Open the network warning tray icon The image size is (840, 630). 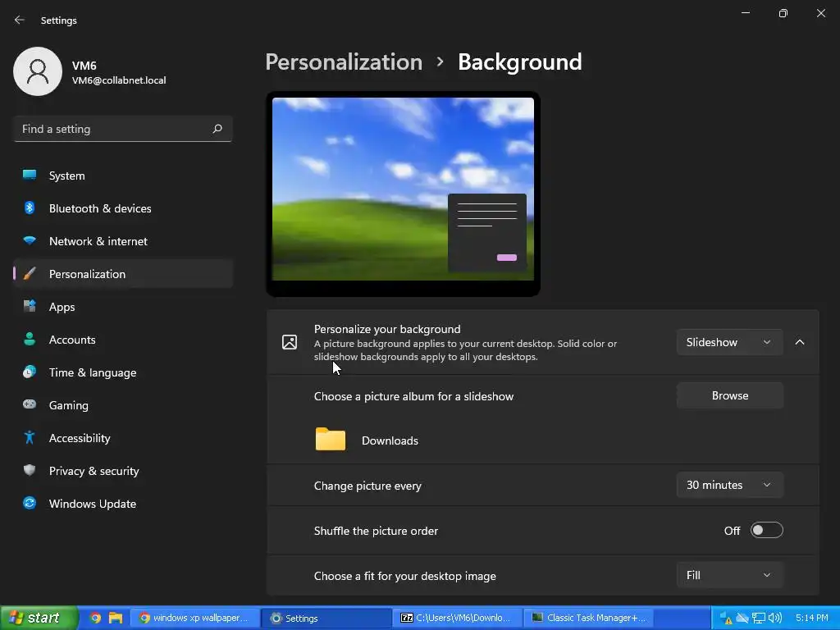pos(725,619)
